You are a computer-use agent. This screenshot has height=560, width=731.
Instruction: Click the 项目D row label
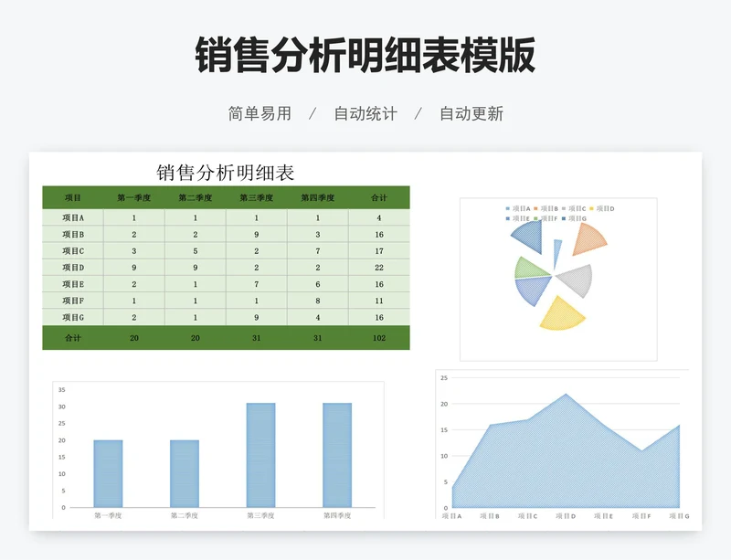[73, 268]
